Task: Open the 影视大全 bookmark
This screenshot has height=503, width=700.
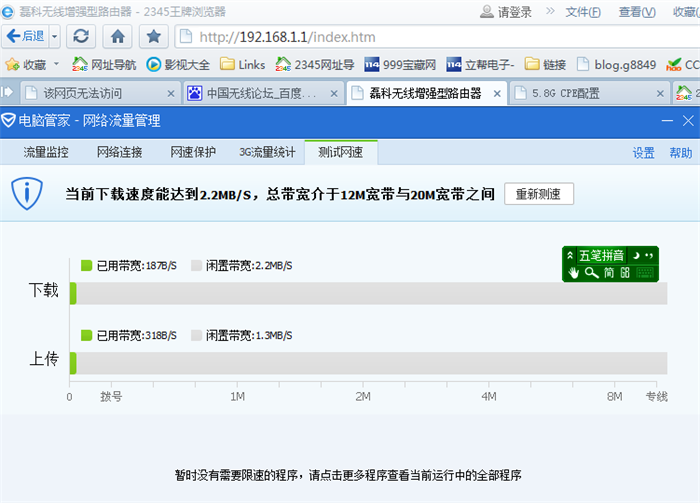Action: [x=178, y=65]
